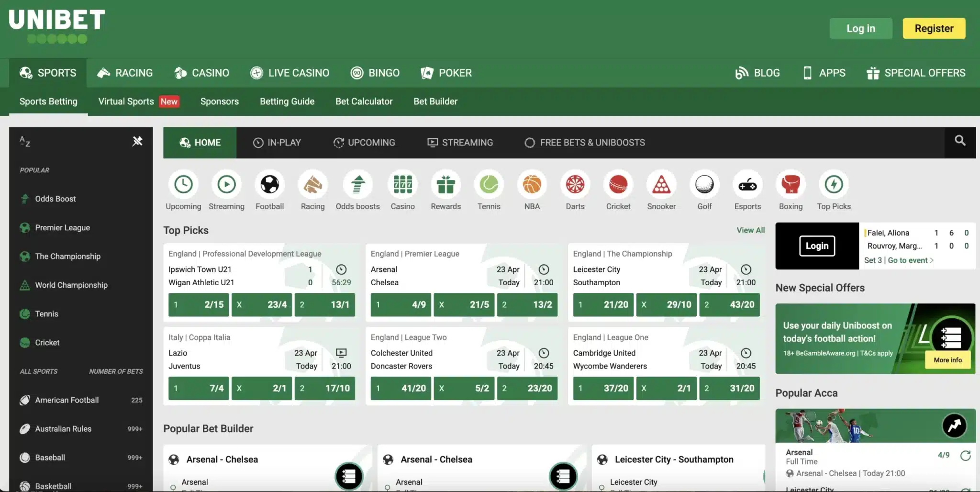Open Odds Boost in the sidebar
This screenshot has height=492, width=980.
(x=81, y=199)
